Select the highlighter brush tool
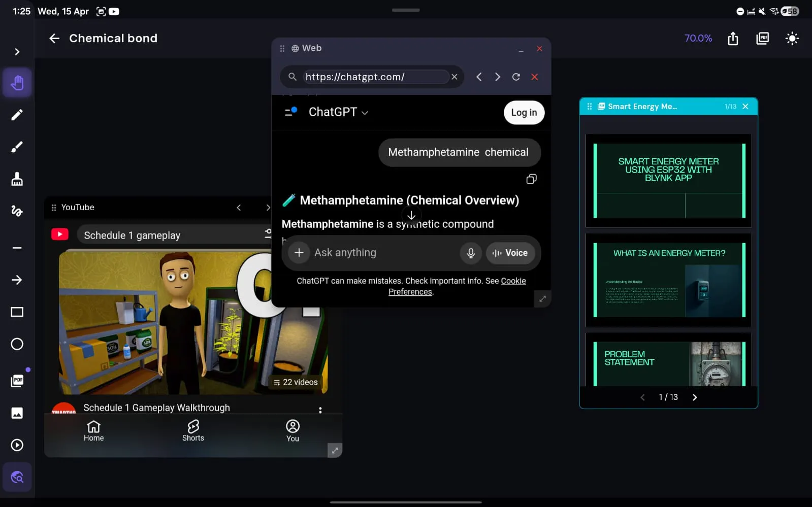812x507 pixels. click(17, 147)
